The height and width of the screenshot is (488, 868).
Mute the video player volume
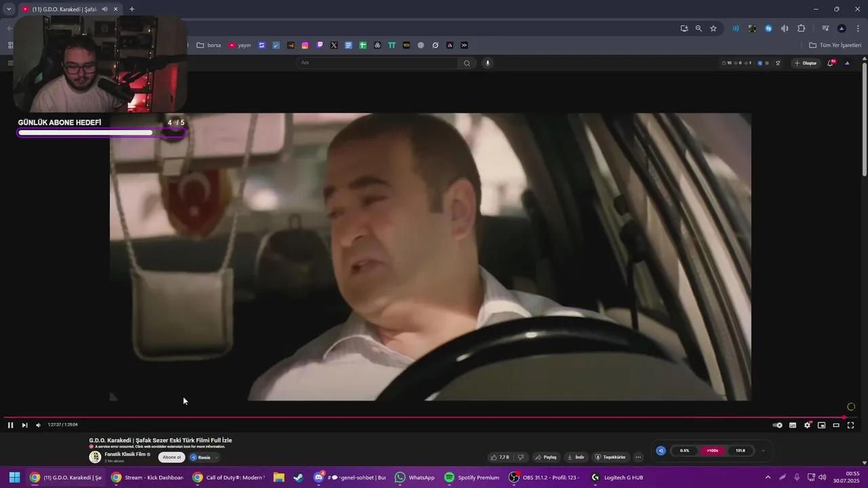38,425
